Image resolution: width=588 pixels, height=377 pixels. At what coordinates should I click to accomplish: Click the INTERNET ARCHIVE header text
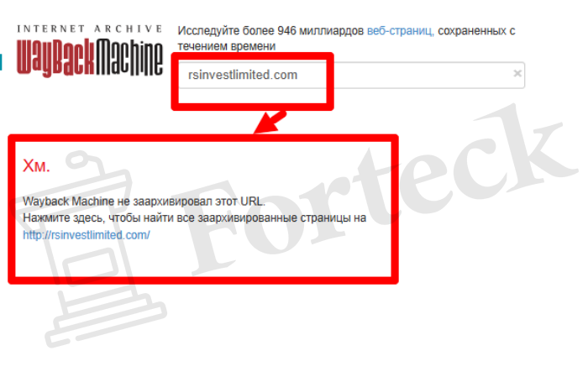[x=89, y=29]
